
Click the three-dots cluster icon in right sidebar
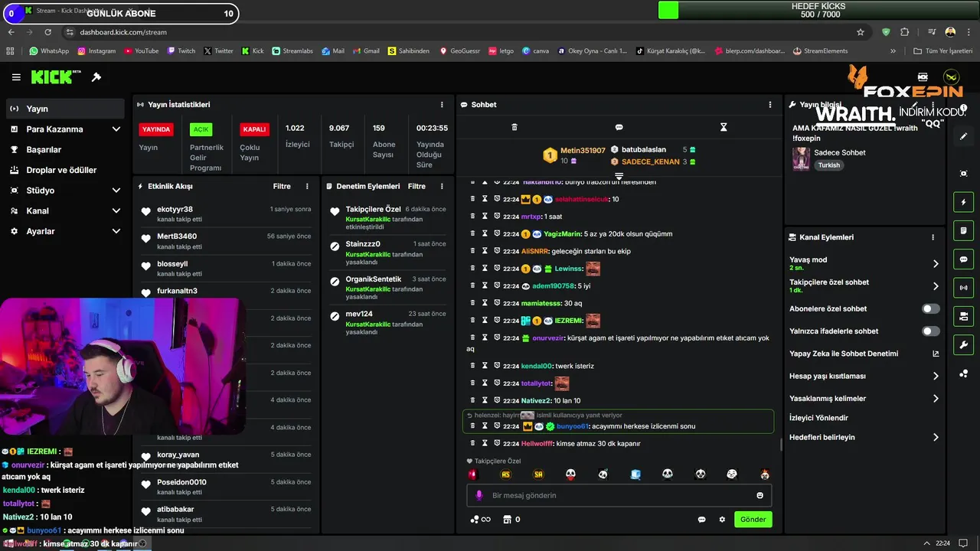pos(963,373)
